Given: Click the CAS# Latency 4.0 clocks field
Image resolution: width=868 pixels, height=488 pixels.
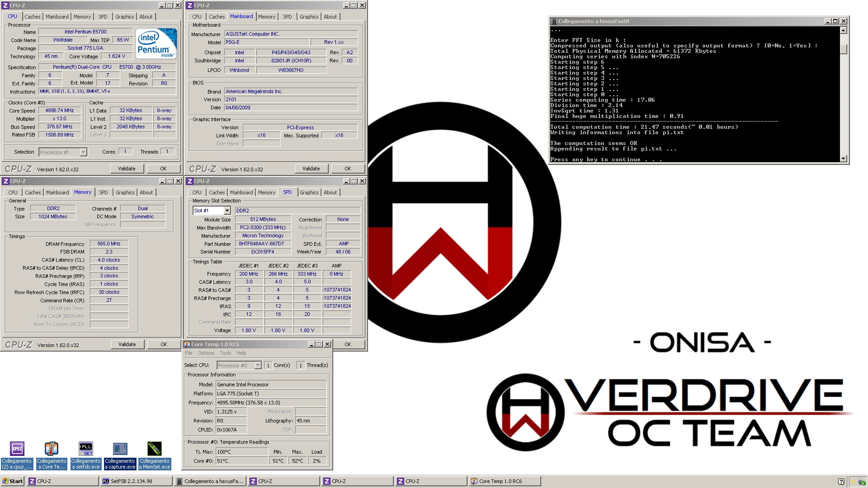Looking at the screenshot, I should click(x=109, y=260).
